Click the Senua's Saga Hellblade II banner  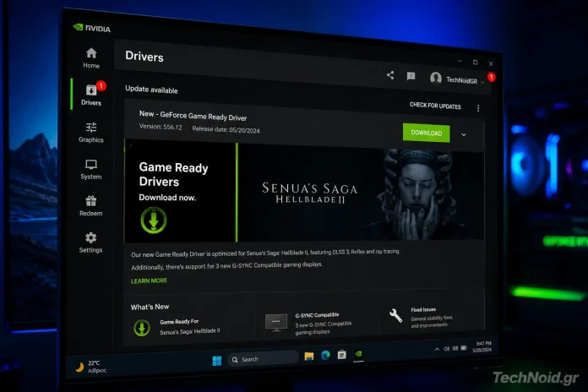pos(361,193)
